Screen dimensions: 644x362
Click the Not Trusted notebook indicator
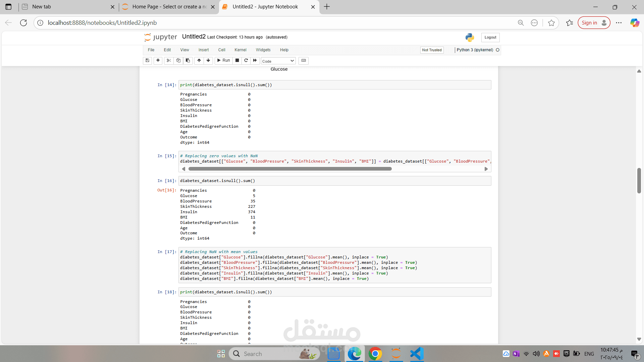[432, 50]
